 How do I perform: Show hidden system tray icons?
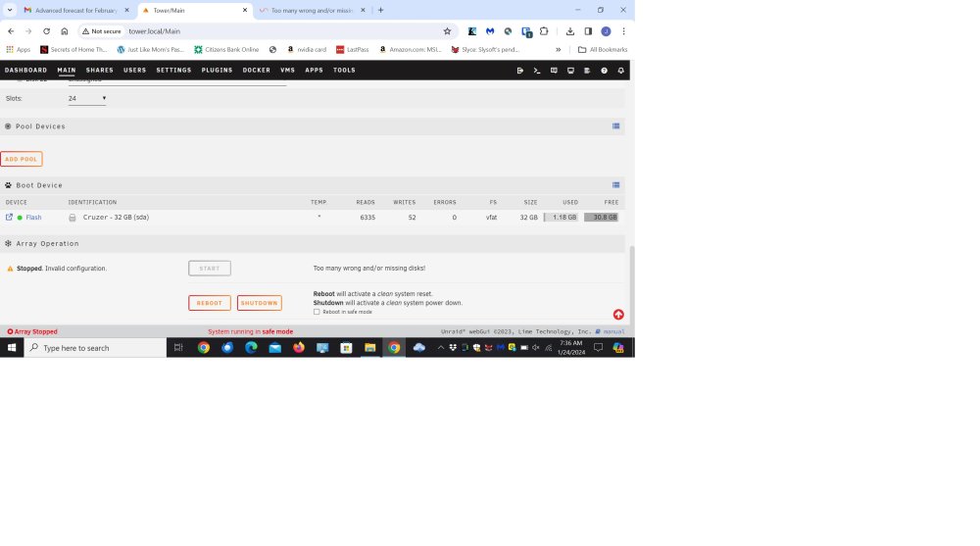pos(441,348)
